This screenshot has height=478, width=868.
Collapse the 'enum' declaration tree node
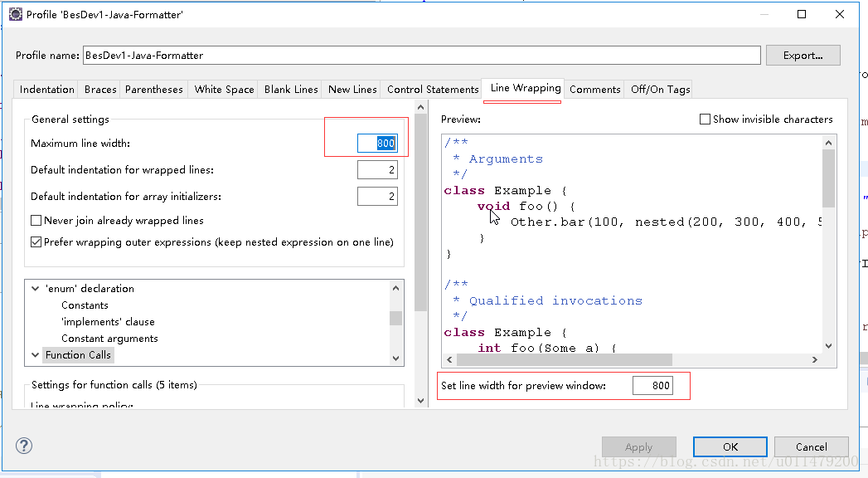pos(36,289)
